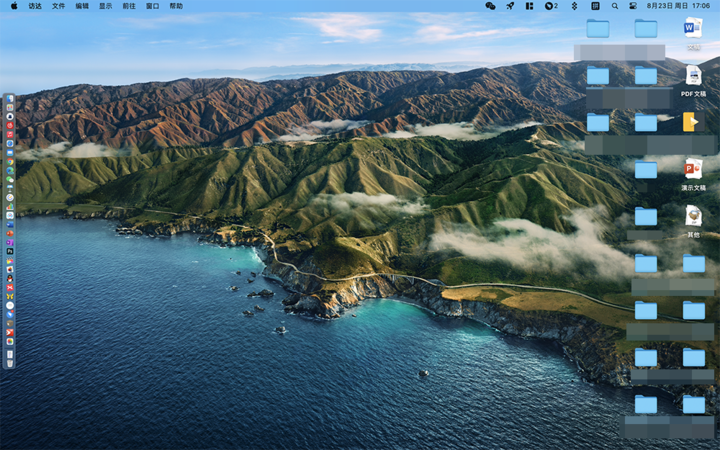
Task: Expand the 演示文稿 PowerPoint stack
Action: coord(693,169)
